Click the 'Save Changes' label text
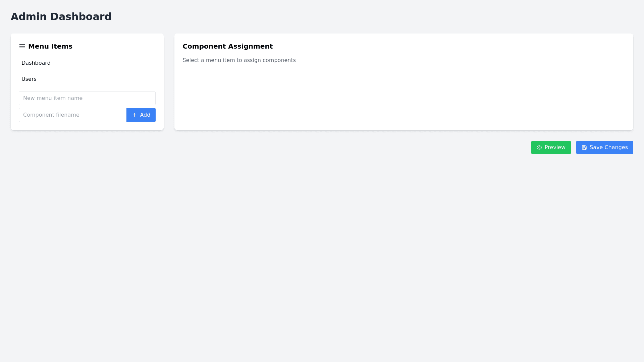 tap(608, 147)
